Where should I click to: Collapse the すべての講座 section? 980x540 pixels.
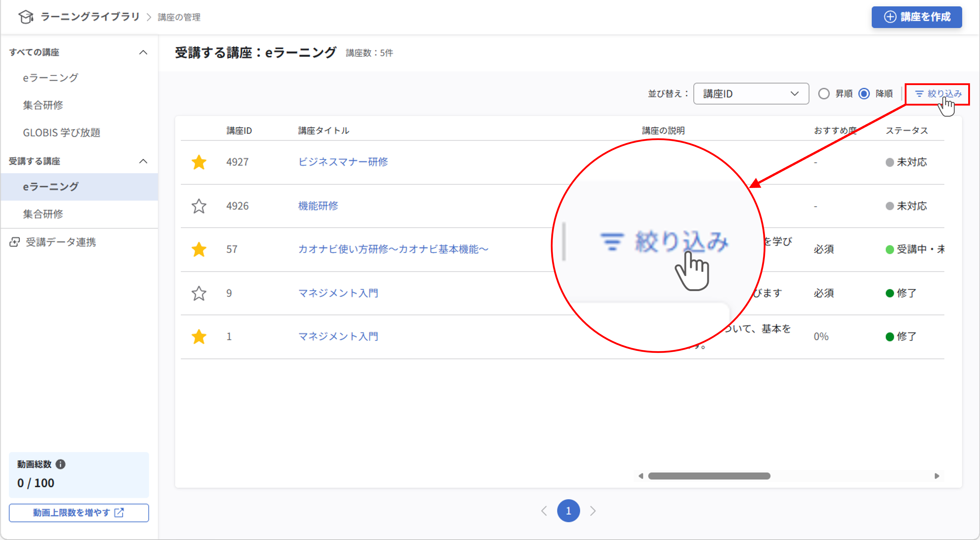pos(143,52)
